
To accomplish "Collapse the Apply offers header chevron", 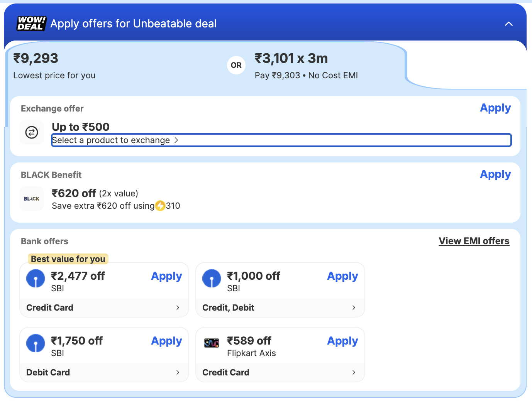I will [x=508, y=24].
